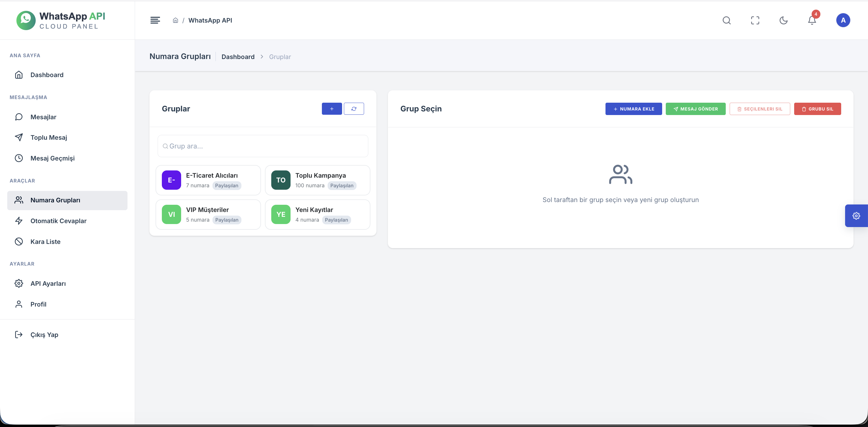Click the Toplu Mesaj paper plane icon
Screen dimensions: 868x427
pos(19,137)
